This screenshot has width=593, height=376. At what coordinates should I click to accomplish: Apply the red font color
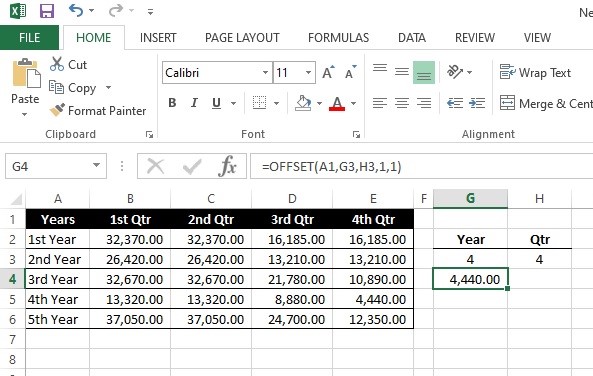click(x=337, y=103)
